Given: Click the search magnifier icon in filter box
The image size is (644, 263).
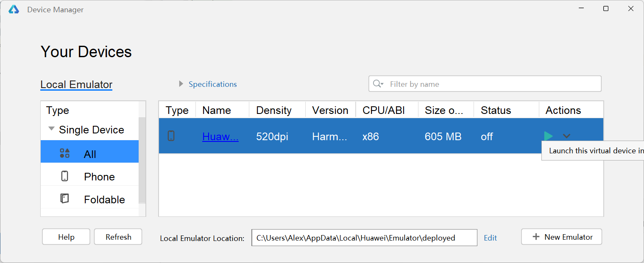Looking at the screenshot, I should [x=378, y=84].
